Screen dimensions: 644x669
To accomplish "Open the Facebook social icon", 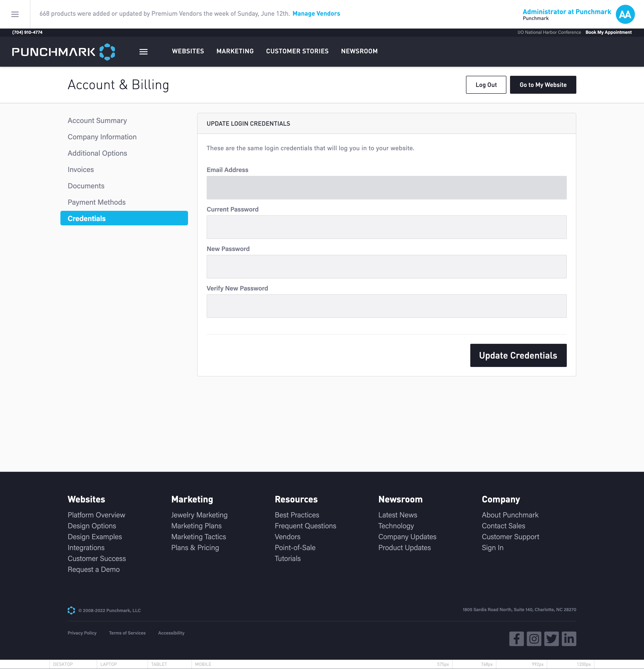I will pyautogui.click(x=516, y=639).
